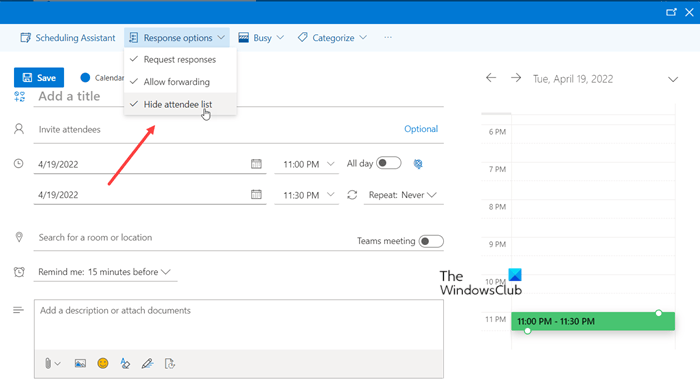Enable the Teams meeting toggle
This screenshot has height=388, width=700.
[431, 241]
